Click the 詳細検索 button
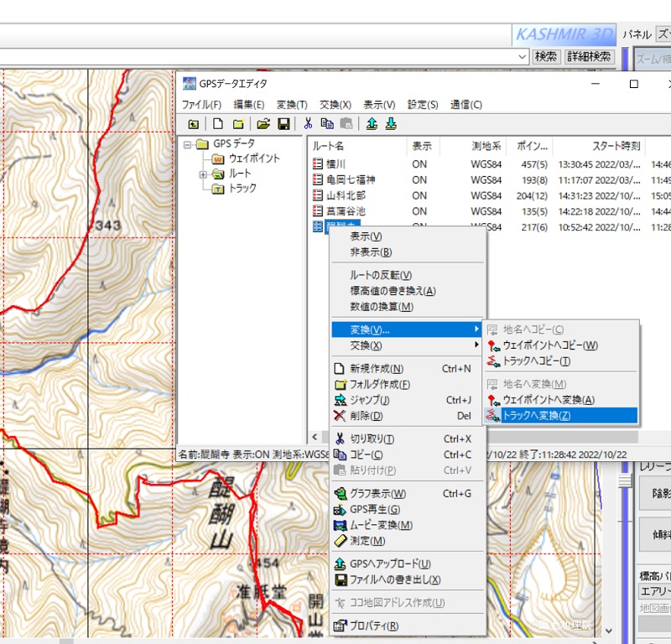This screenshot has width=671, height=644. tap(590, 56)
